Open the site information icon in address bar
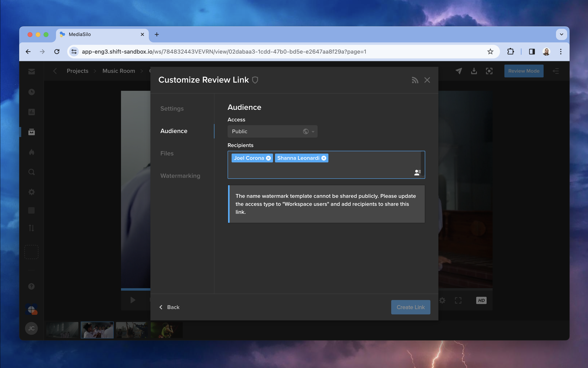588x368 pixels. click(x=74, y=52)
